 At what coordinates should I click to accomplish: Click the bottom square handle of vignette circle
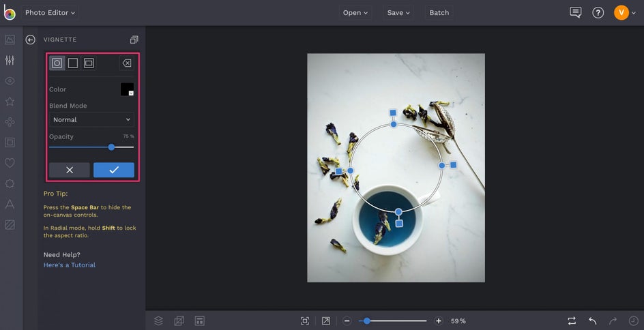[399, 223]
